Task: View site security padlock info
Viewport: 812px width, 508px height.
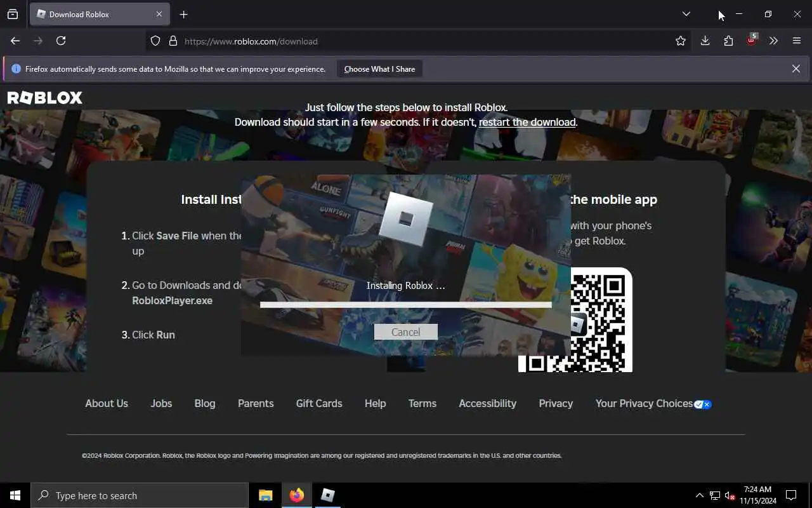Action: pyautogui.click(x=173, y=41)
